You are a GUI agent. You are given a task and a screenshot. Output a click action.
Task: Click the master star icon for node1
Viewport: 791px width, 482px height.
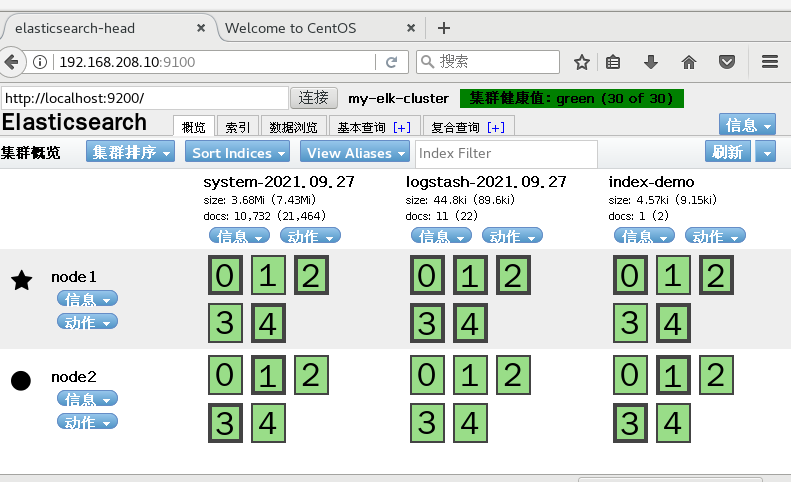point(22,280)
